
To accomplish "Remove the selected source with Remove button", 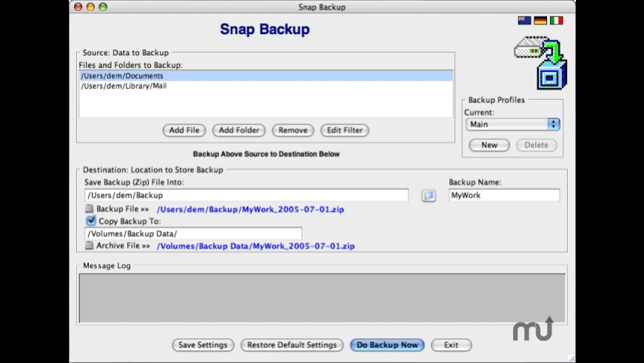I will pos(293,130).
